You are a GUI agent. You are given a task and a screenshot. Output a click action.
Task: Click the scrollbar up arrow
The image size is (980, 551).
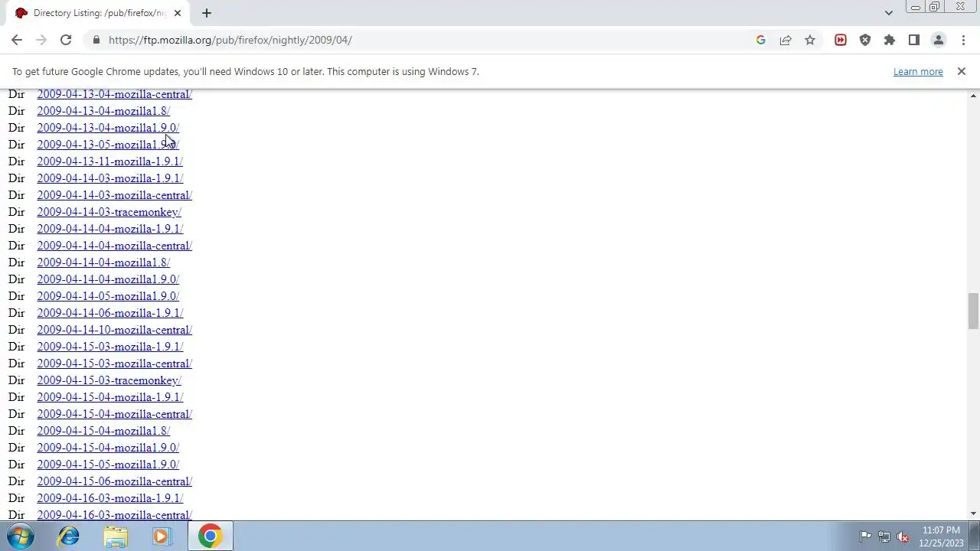click(973, 96)
